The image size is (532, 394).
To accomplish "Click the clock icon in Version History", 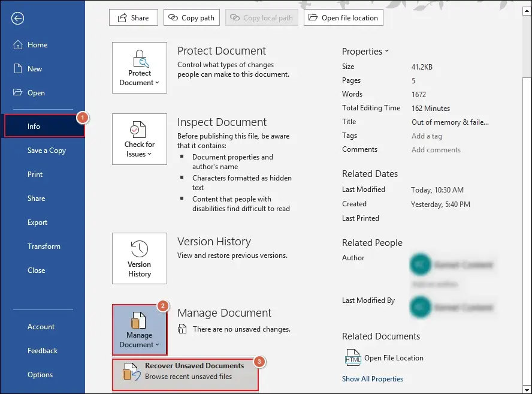I will coord(140,249).
